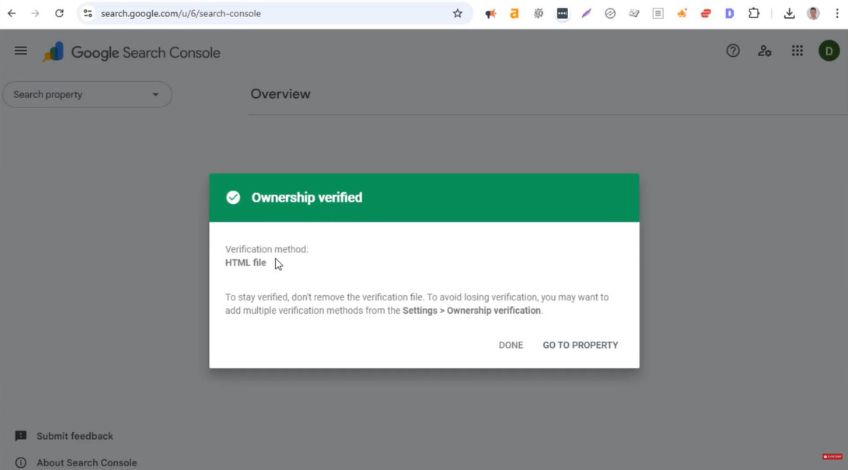
Task: Click the About Search Console info icon
Action: pyautogui.click(x=21, y=463)
